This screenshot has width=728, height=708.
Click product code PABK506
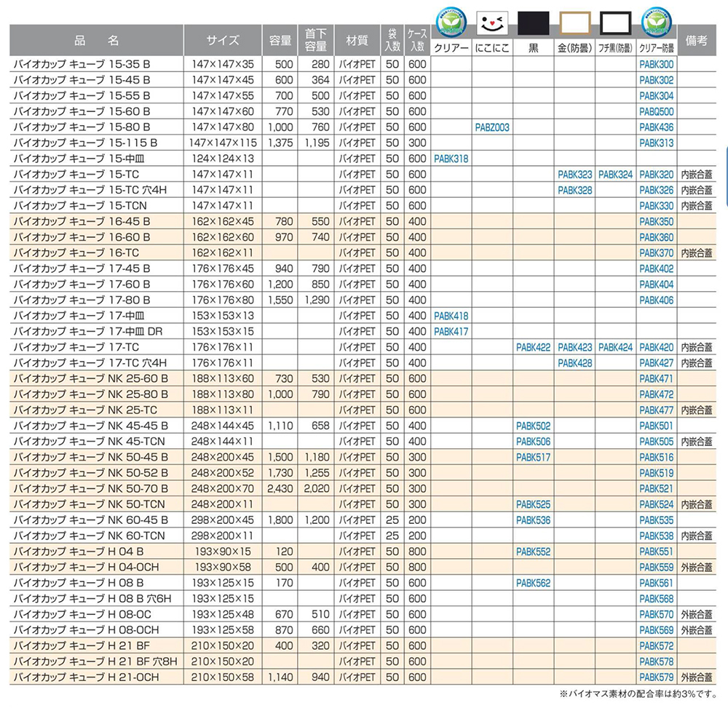coord(534,442)
